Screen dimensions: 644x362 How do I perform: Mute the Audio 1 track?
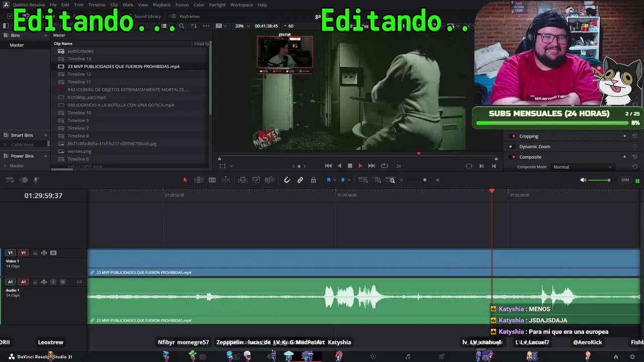point(63,282)
